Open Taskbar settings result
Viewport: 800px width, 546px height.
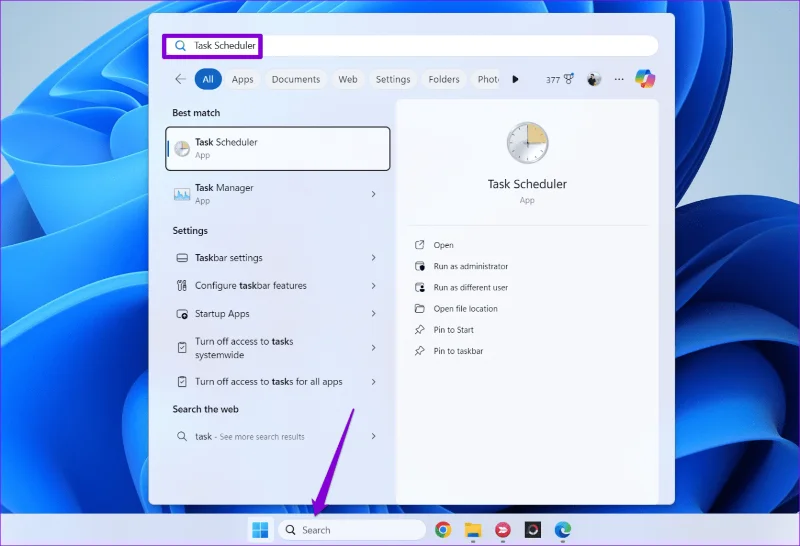tap(278, 258)
